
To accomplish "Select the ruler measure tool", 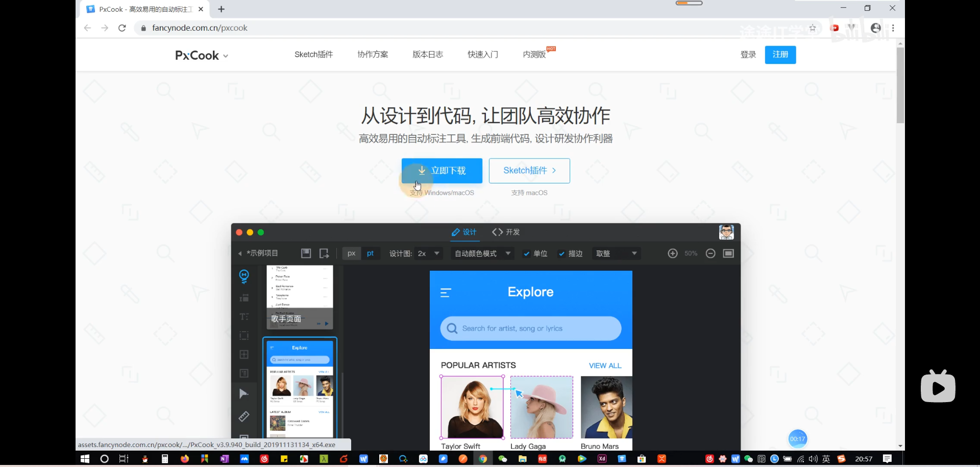I will (244, 416).
